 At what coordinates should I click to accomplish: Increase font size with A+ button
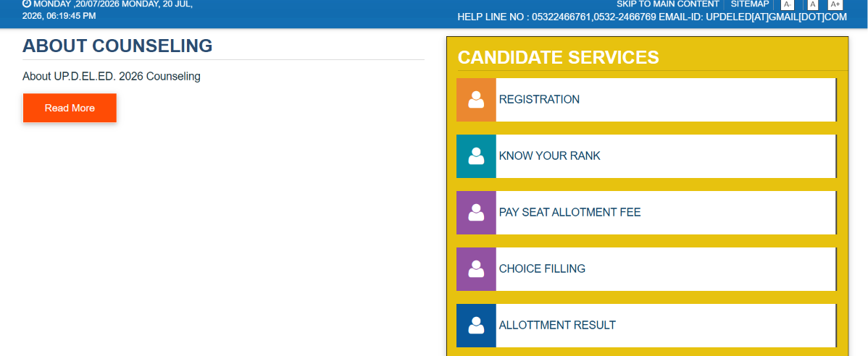pyautogui.click(x=835, y=4)
